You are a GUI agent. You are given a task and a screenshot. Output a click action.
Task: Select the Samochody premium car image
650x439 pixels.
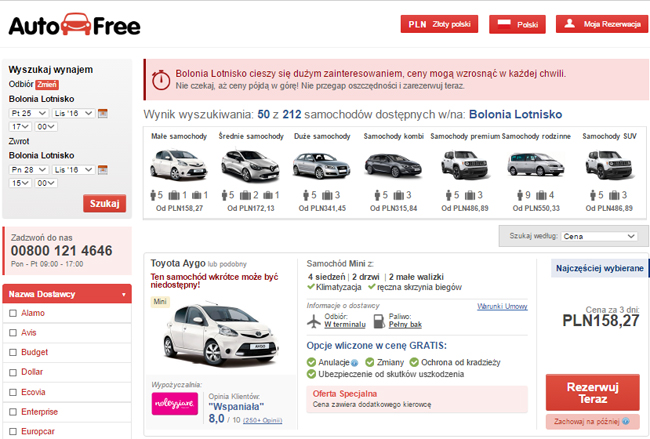click(465, 165)
